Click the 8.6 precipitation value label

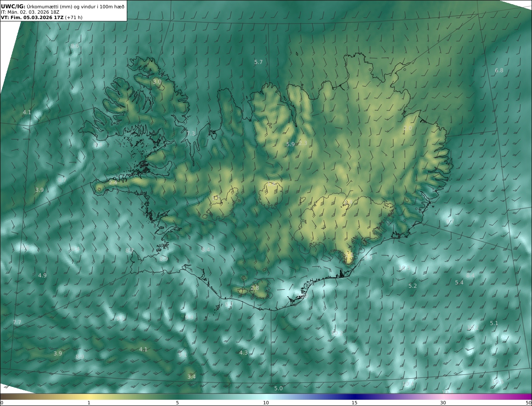pyautogui.click(x=75, y=46)
